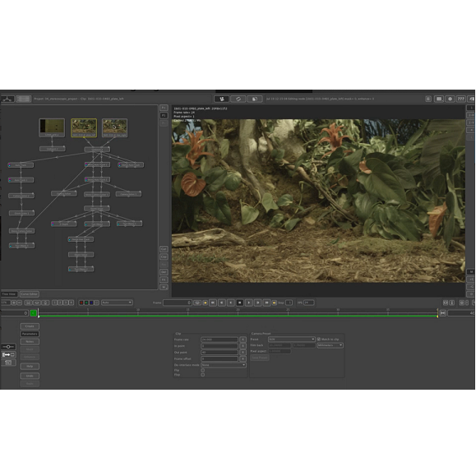Click the second viewer mode icon in top bar
This screenshot has width=476, height=476.
click(238, 99)
